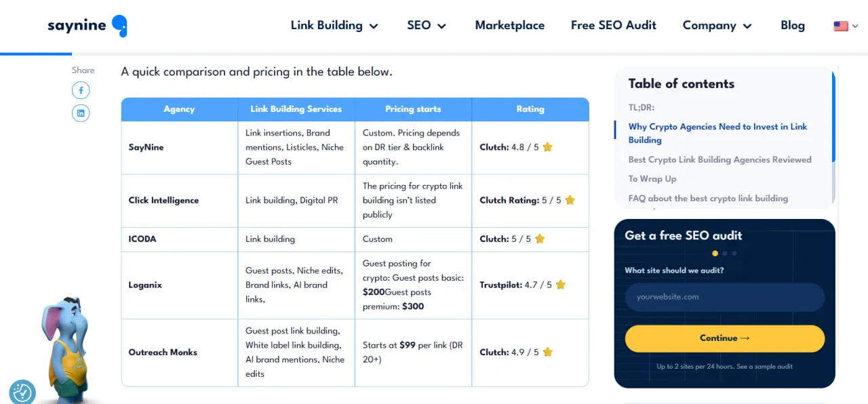Screen dimensions: 868x404
Task: Focus the yourwebsite.com input field
Action: tap(725, 297)
